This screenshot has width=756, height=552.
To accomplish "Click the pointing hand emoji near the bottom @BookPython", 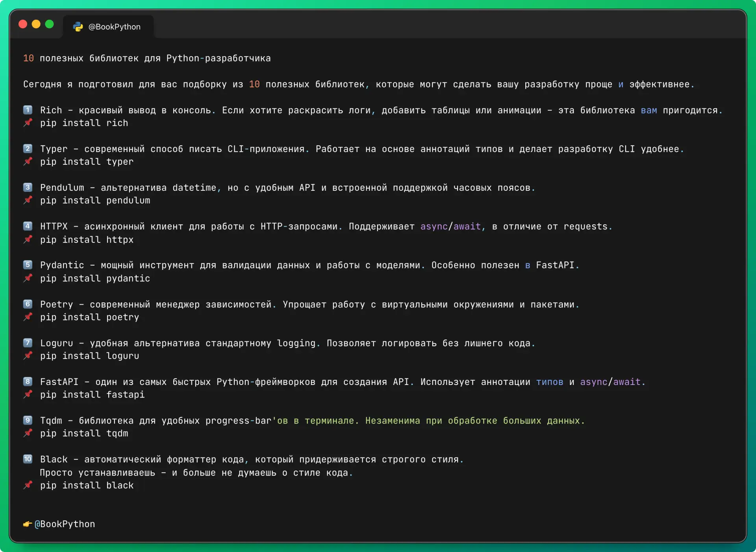I will tap(28, 524).
